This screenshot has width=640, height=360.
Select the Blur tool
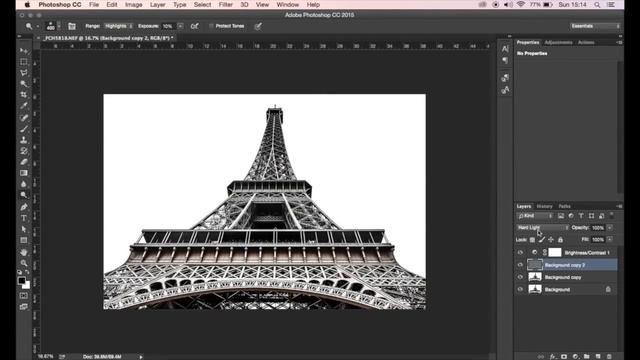pyautogui.click(x=24, y=184)
